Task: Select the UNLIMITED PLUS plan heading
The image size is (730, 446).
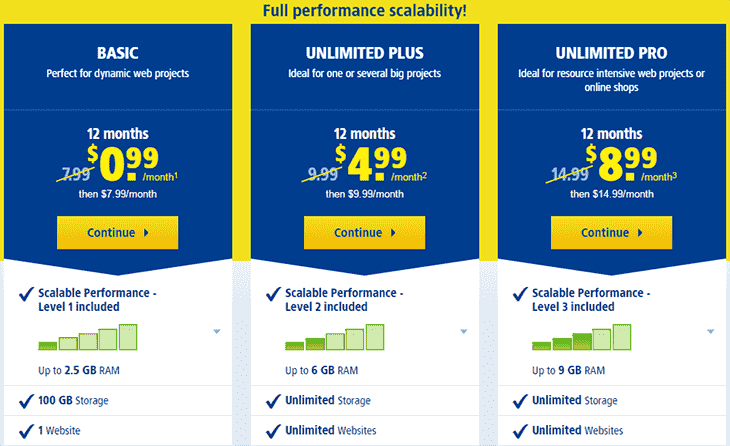Action: click(x=365, y=53)
